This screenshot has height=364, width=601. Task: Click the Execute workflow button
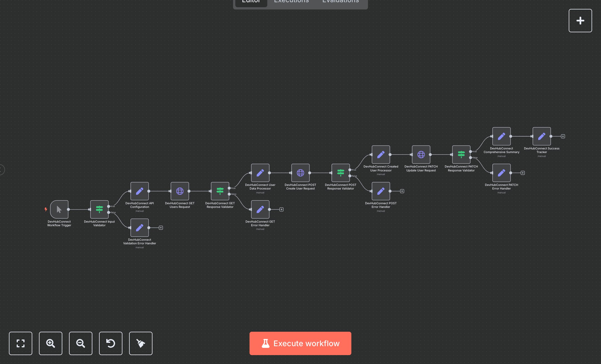tap(300, 343)
